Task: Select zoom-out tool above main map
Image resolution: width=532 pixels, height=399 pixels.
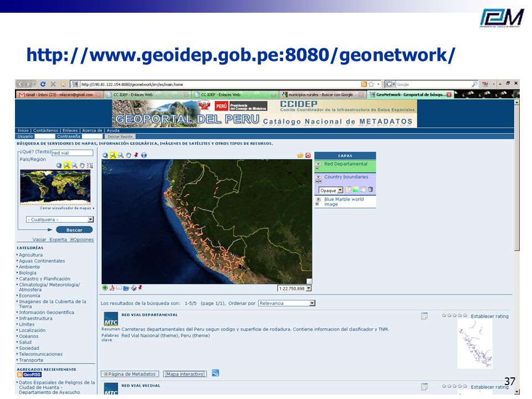Action: (x=121, y=155)
